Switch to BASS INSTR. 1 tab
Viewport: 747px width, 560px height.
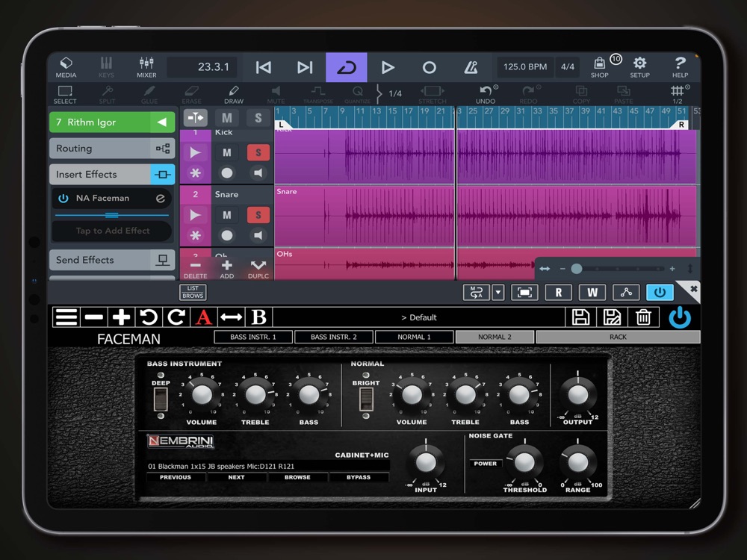click(253, 337)
